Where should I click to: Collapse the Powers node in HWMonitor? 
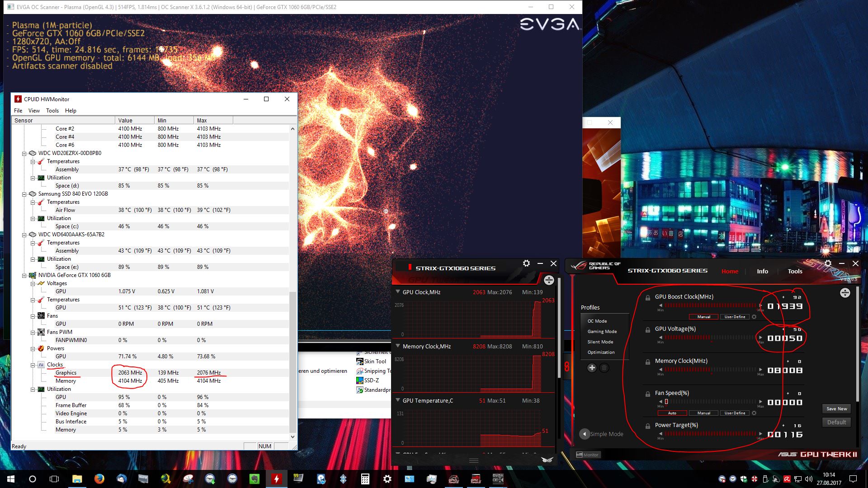point(33,348)
